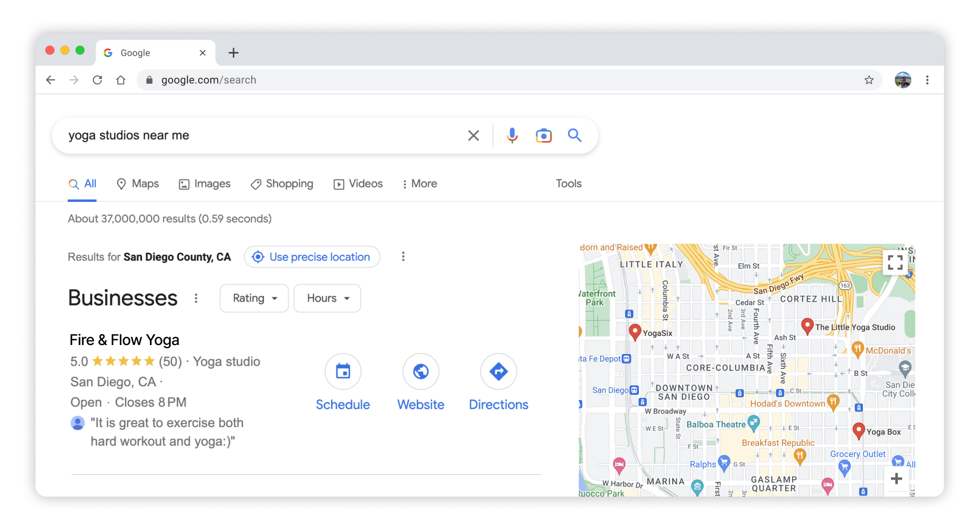Open Fire & Flow Yoga's website via globe icon

coord(420,372)
